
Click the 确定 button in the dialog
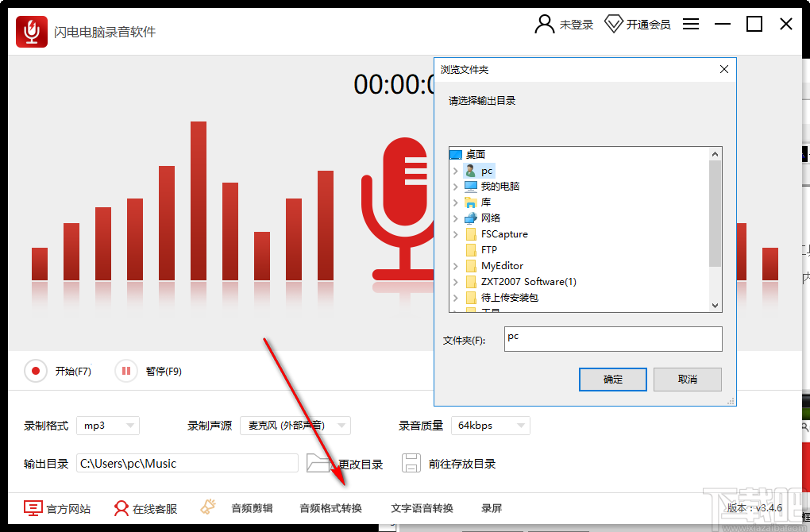(612, 380)
